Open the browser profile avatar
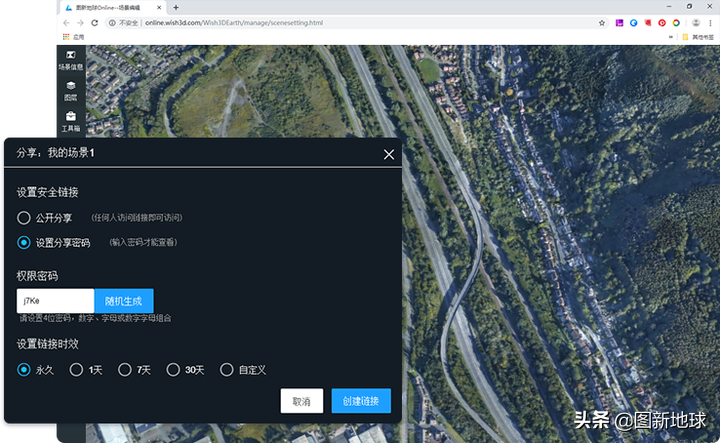Viewport: 720px width, 443px height. pyautogui.click(x=696, y=23)
